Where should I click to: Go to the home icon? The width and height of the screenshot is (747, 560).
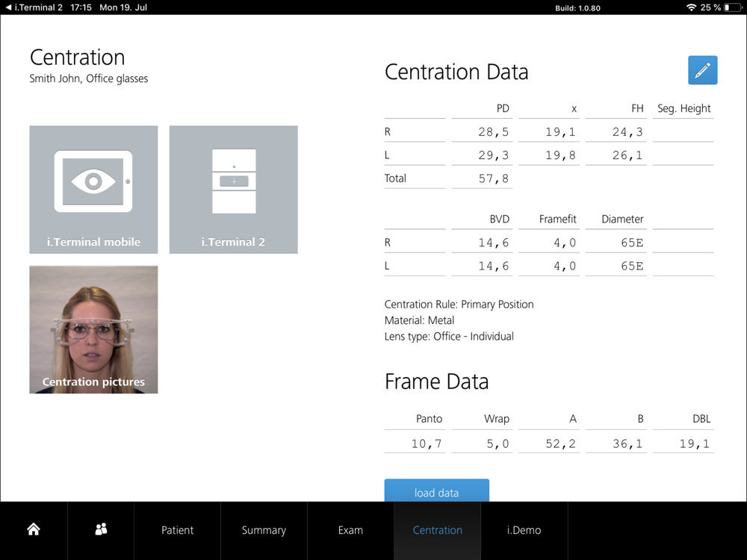(x=34, y=529)
